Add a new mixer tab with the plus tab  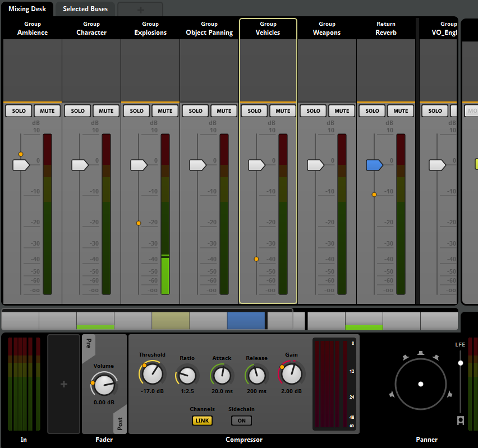[140, 9]
